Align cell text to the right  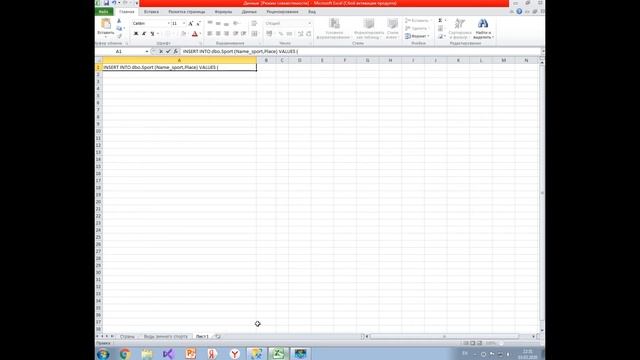point(226,33)
